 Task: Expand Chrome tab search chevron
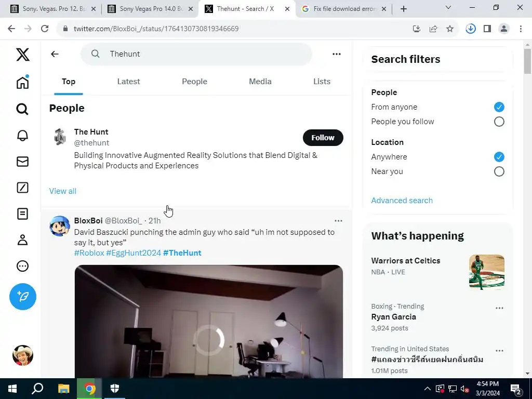coord(448,7)
